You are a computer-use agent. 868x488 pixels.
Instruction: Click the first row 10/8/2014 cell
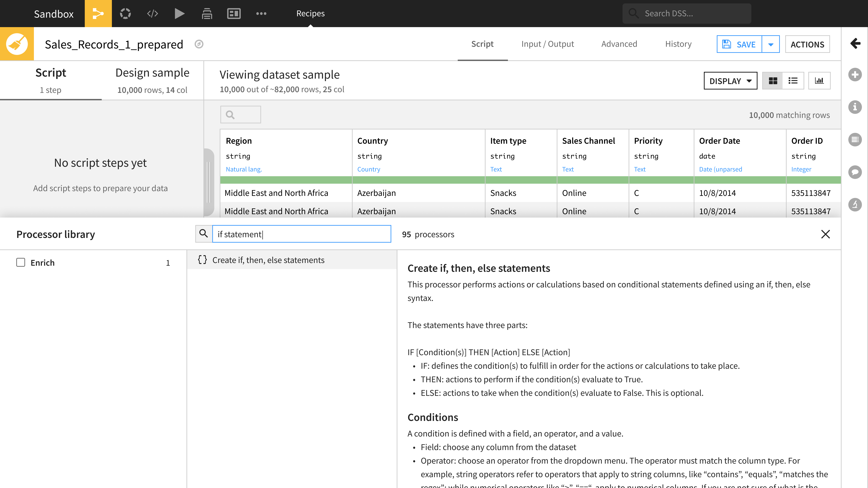pyautogui.click(x=740, y=193)
